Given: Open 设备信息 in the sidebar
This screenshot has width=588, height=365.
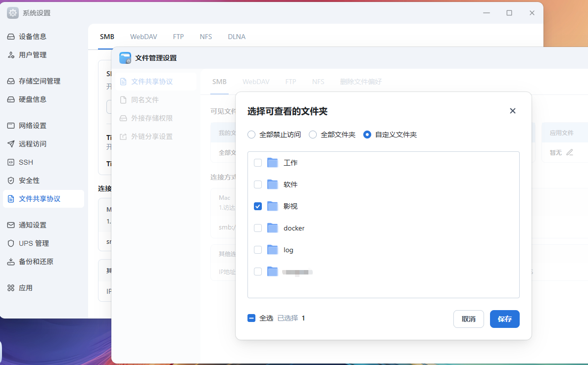Looking at the screenshot, I should [33, 37].
